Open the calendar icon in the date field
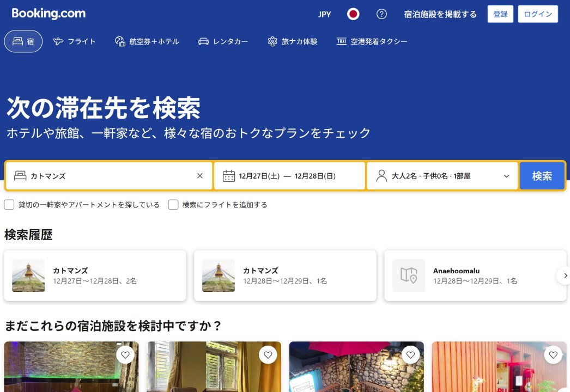The height and width of the screenshot is (392, 570). pyautogui.click(x=230, y=175)
